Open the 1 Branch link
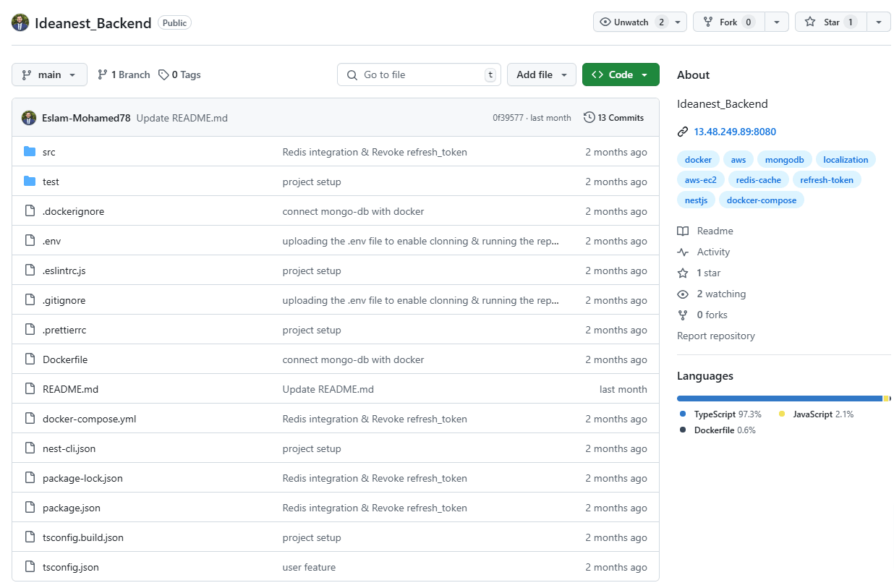This screenshot has width=894, height=588. click(x=124, y=74)
